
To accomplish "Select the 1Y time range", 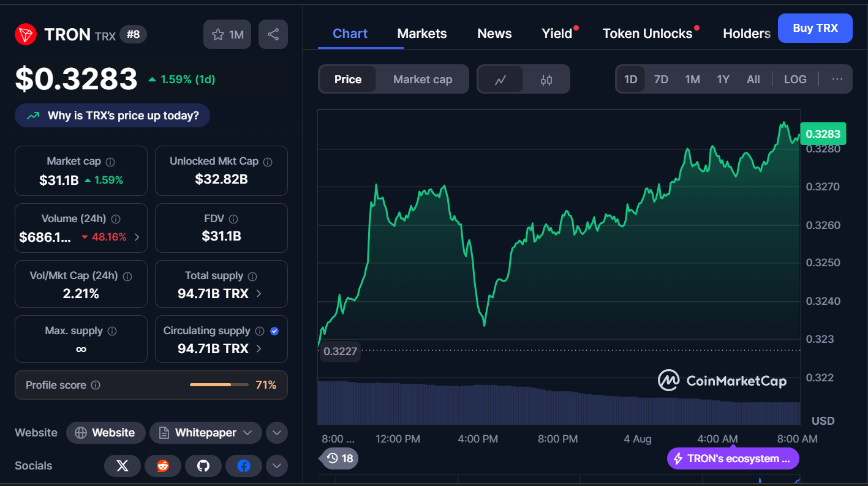I will coord(723,80).
